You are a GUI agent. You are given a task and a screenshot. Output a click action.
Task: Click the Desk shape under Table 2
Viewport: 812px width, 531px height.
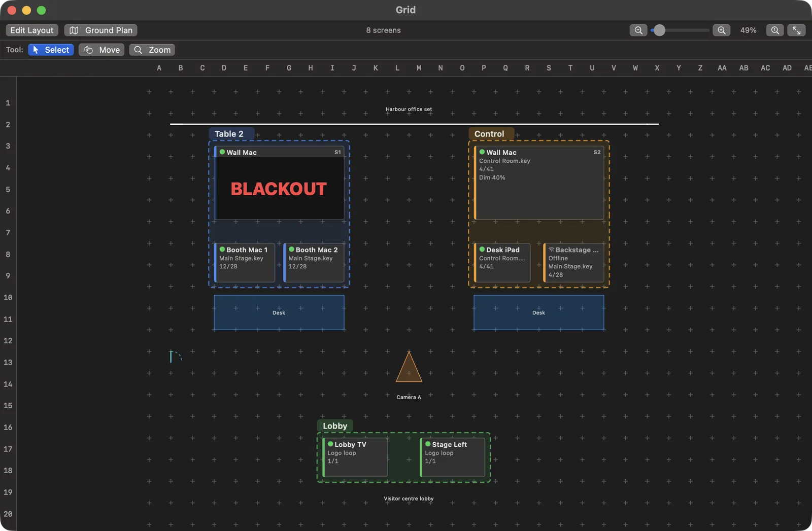pos(279,313)
